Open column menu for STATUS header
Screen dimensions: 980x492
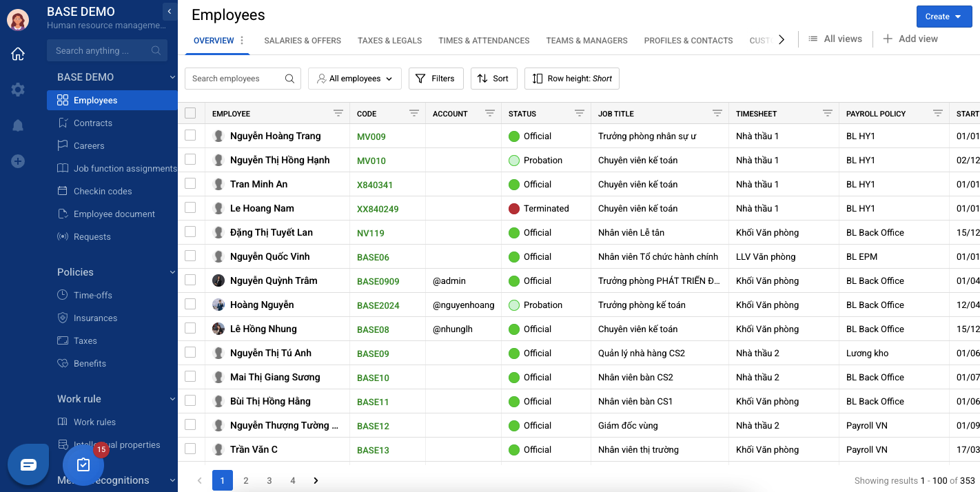pos(579,114)
